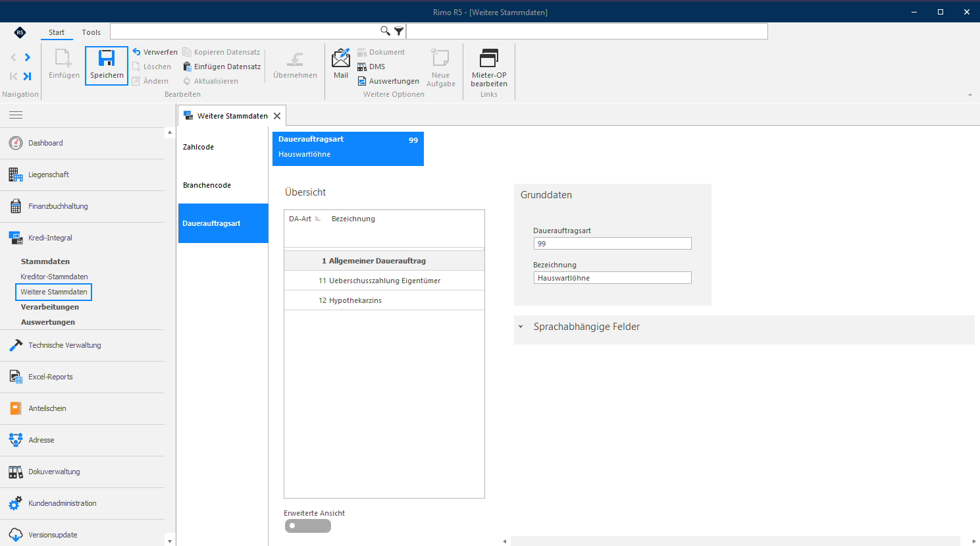Expand the Sprachabhängige Felder section

[521, 327]
